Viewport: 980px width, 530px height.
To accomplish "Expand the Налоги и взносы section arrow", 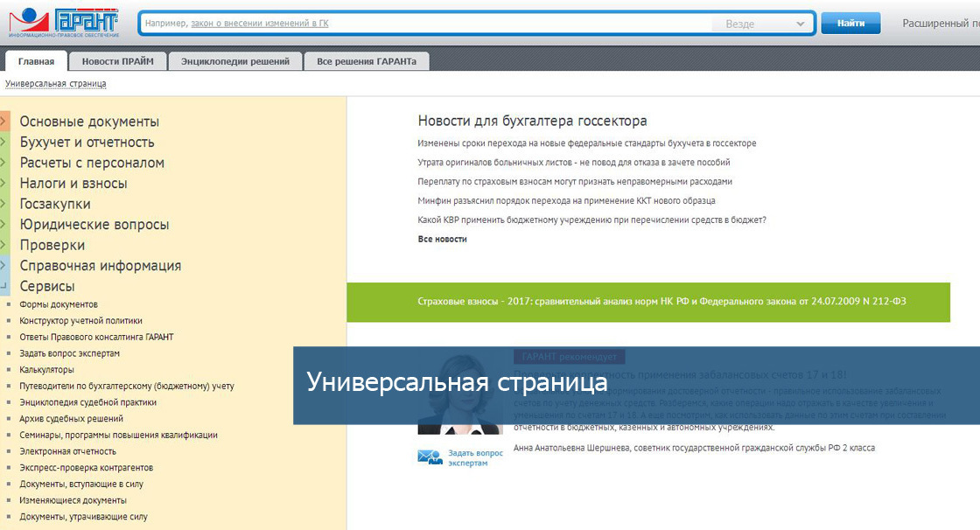I will (4, 183).
